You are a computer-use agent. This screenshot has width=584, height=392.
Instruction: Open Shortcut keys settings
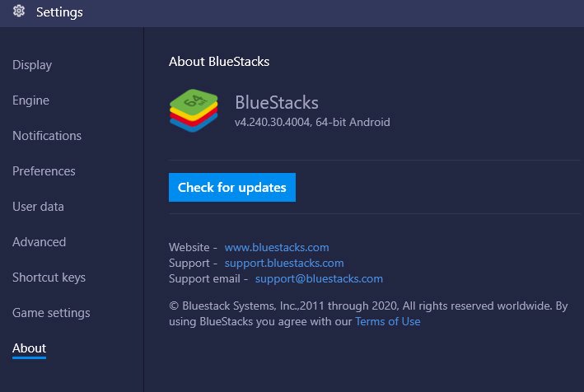[49, 278]
